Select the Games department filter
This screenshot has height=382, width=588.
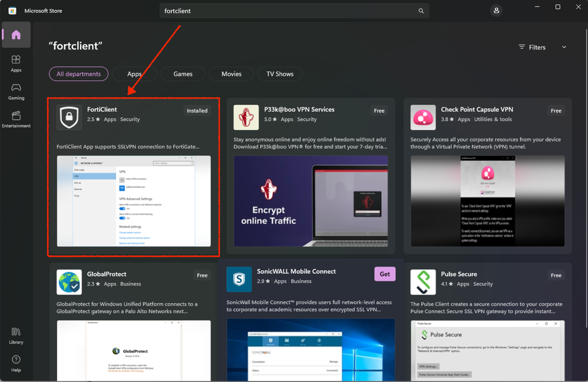tap(183, 74)
